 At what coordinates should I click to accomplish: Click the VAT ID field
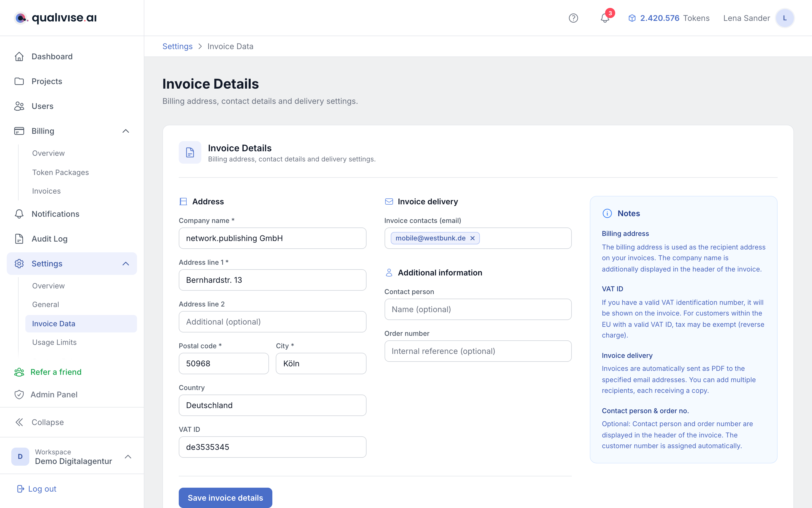272,447
